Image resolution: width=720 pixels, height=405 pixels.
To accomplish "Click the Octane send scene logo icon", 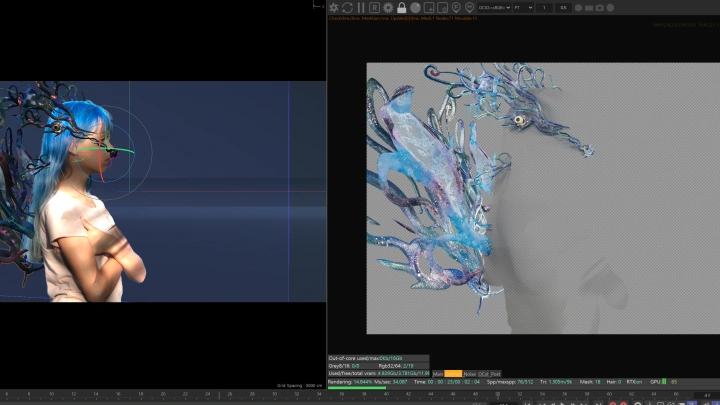I will 335,7.
